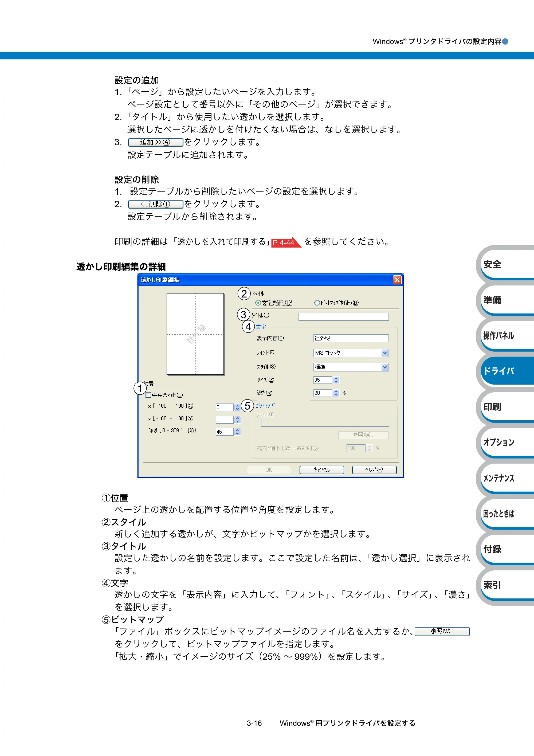Close the 透かし印刷編集 dialog

pos(397,280)
